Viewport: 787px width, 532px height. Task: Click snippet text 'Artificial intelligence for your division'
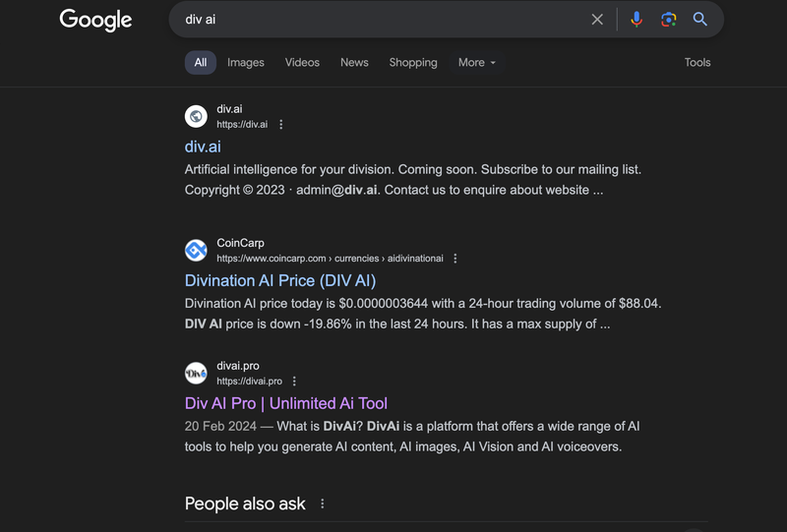coord(289,170)
